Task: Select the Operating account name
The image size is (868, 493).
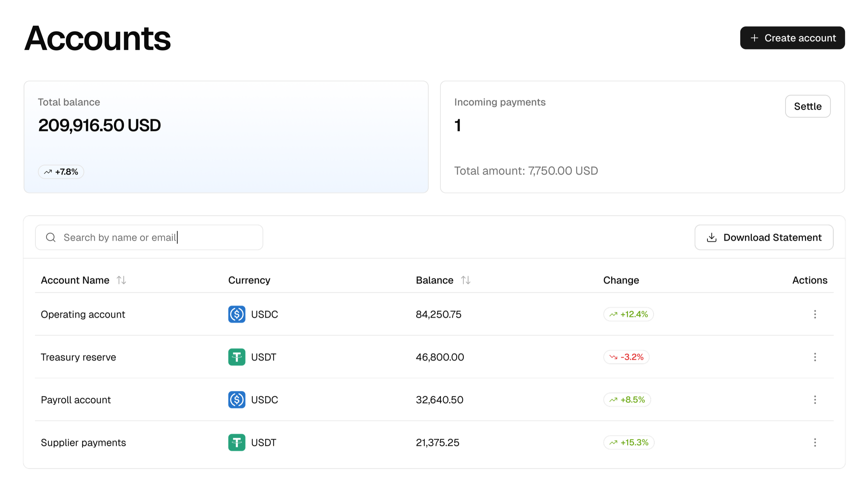Action: point(83,314)
